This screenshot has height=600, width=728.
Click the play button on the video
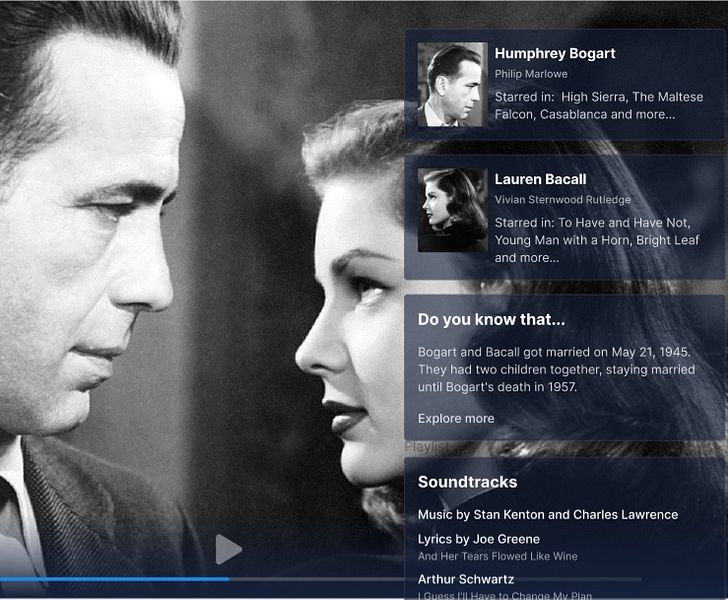pyautogui.click(x=228, y=549)
